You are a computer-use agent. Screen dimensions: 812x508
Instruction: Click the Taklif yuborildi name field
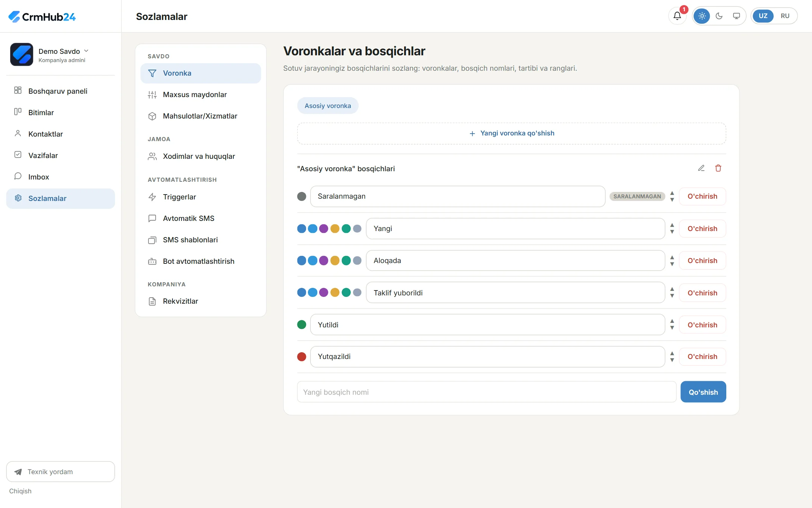point(515,293)
